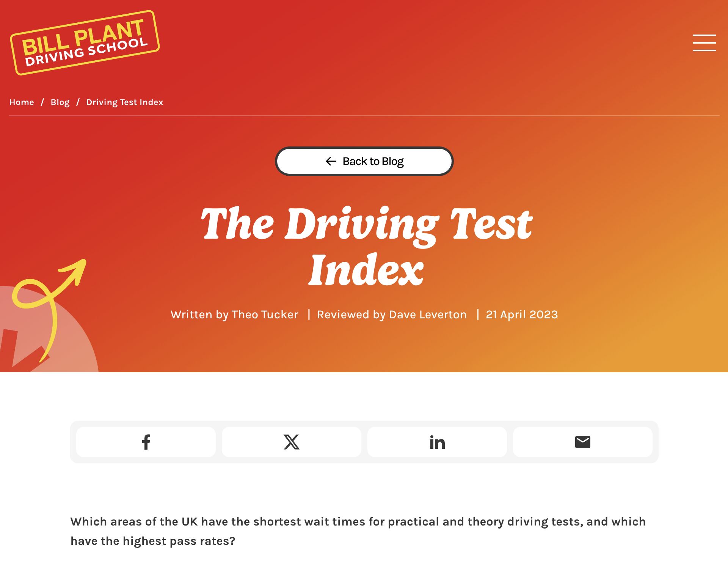Toggle the Facebook sharing option
Viewport: 728px width, 579px height.
tap(146, 442)
